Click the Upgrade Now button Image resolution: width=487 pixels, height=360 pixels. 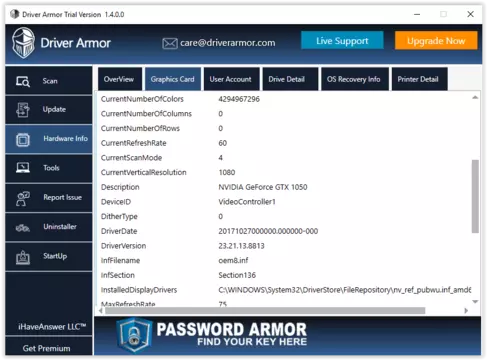436,40
